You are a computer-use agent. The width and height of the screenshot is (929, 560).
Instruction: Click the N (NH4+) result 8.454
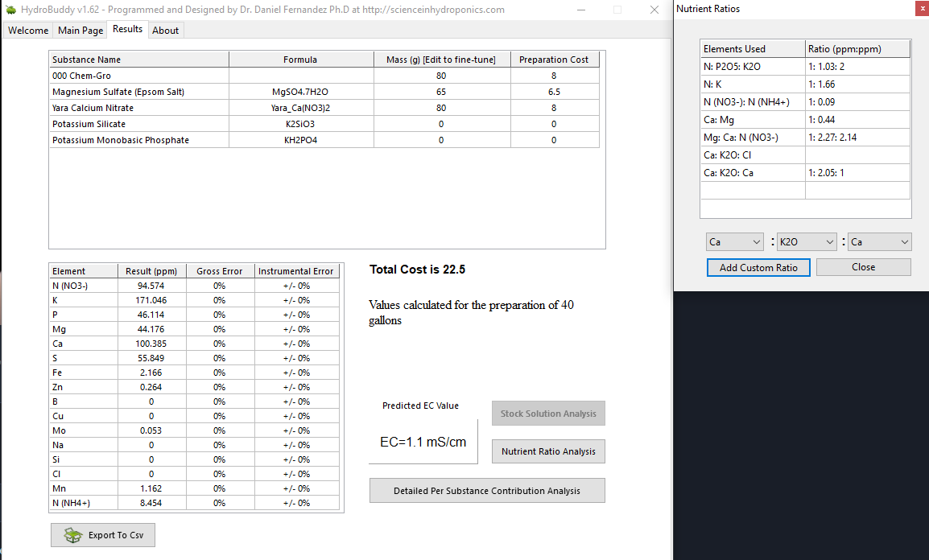(x=151, y=503)
